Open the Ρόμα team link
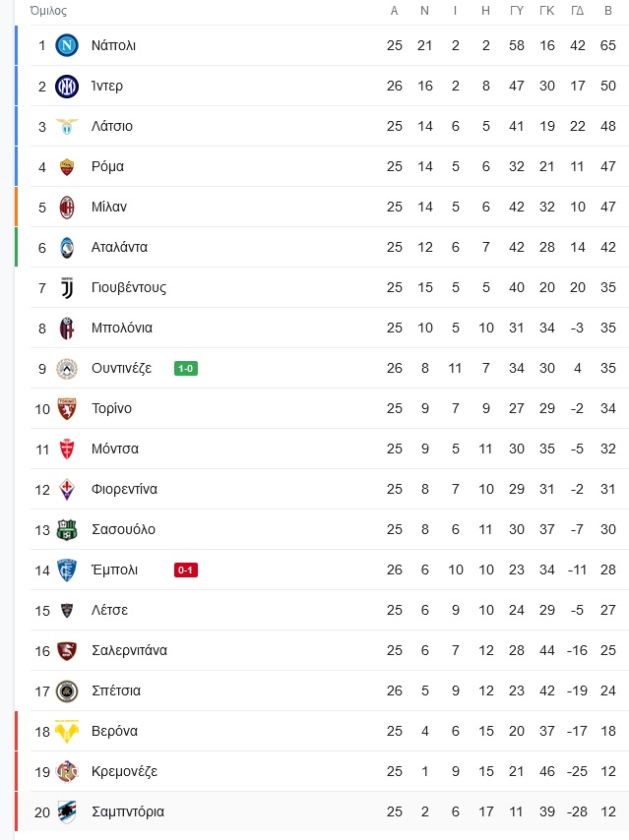The width and height of the screenshot is (629, 840). coord(107,166)
